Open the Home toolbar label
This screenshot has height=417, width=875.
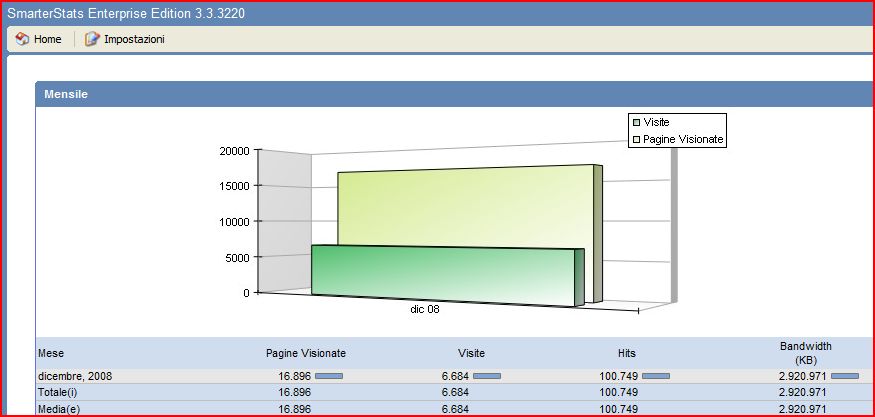click(47, 40)
